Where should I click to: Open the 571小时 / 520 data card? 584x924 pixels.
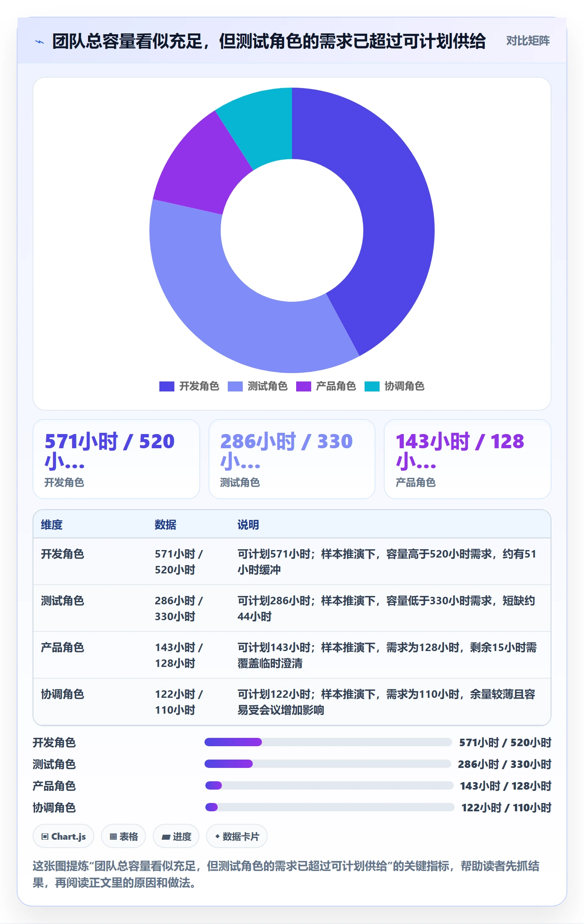coord(116,459)
